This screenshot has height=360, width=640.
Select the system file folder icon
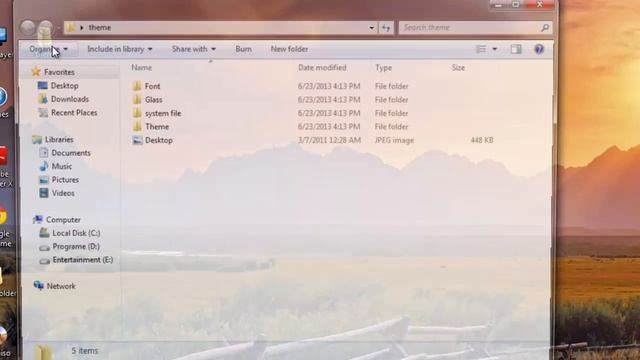click(x=137, y=113)
